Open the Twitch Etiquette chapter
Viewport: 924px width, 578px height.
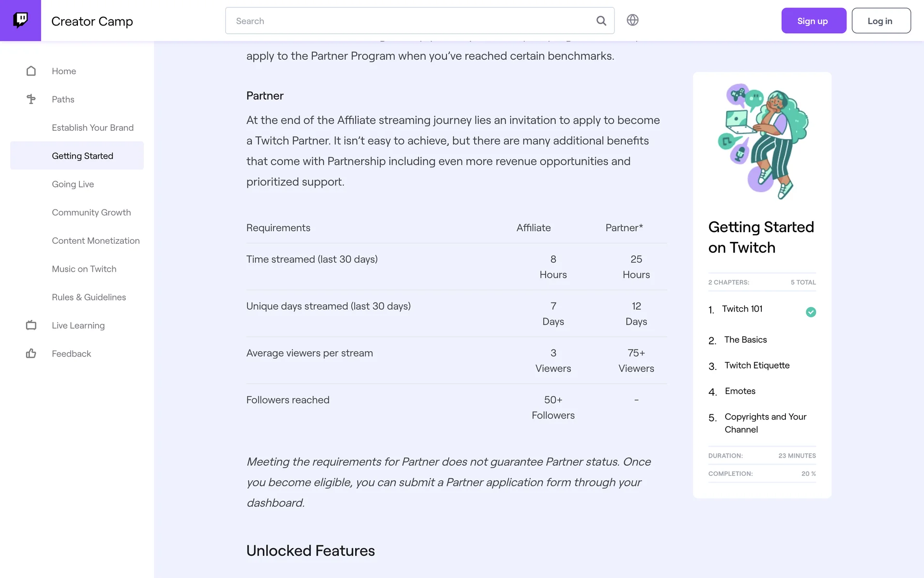(757, 366)
